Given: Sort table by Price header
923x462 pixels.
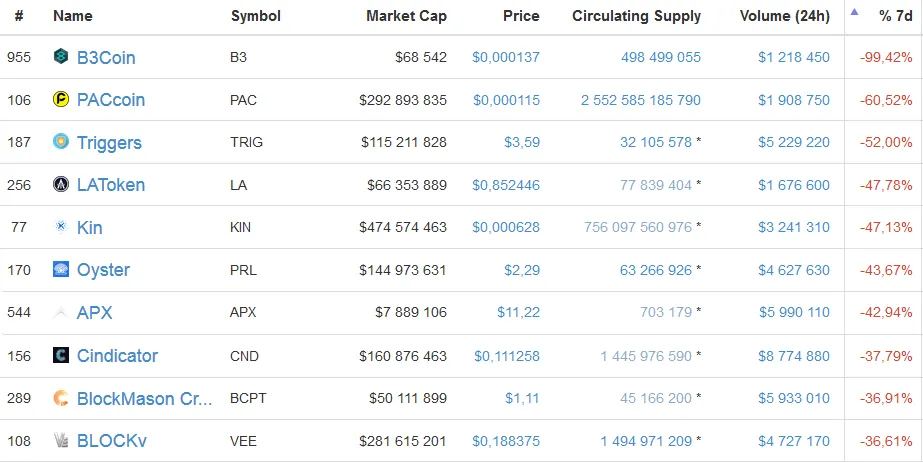Looking at the screenshot, I should [x=521, y=16].
